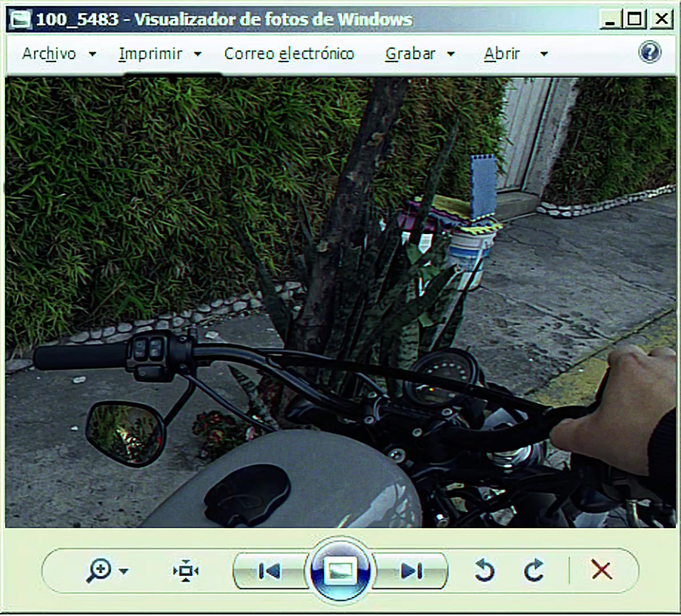Expand the Archivo dropdown arrow
681x616 pixels.
point(92,54)
